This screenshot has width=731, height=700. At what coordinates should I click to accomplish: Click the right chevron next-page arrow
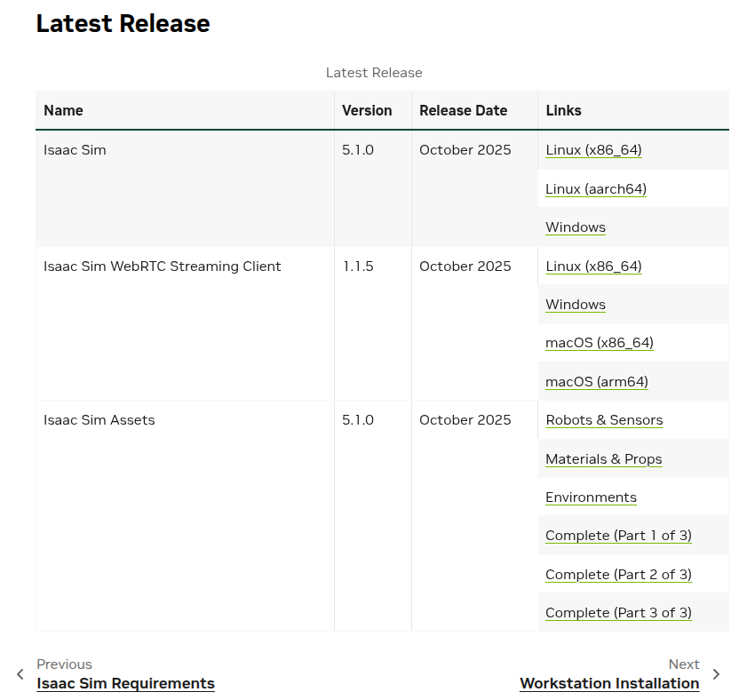(x=717, y=674)
